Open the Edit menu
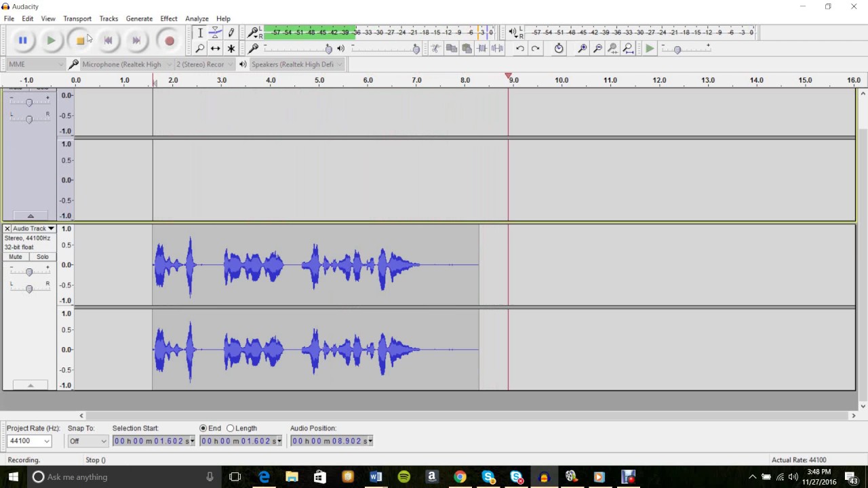Screen dimensions: 868x488 (x=27, y=19)
